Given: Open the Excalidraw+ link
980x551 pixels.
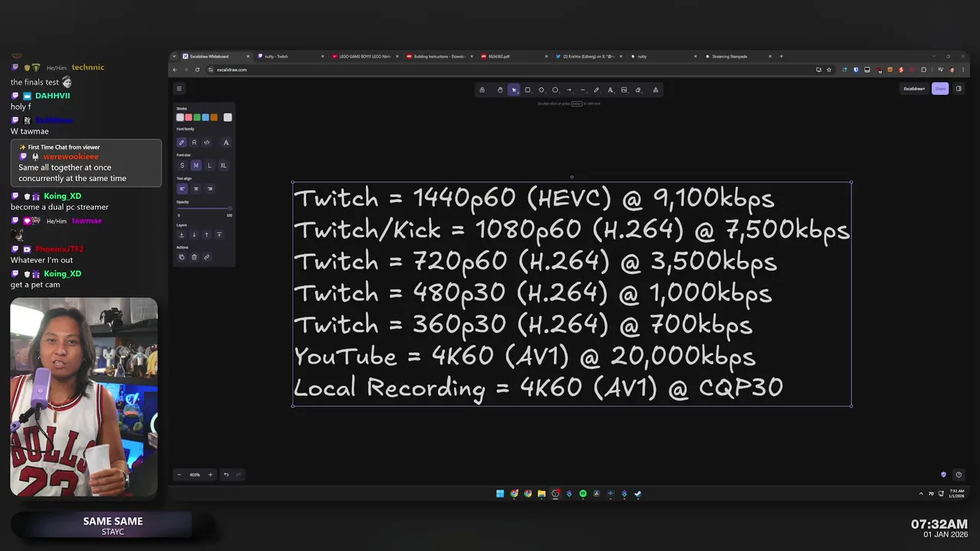Looking at the screenshot, I should click(x=914, y=89).
